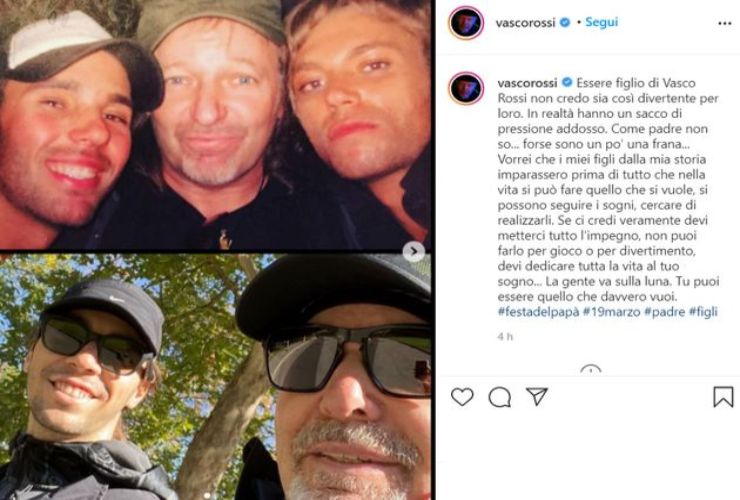740x500 pixels.
Task: Click the vascorossi avatar in the post header
Action: pyautogui.click(x=466, y=22)
